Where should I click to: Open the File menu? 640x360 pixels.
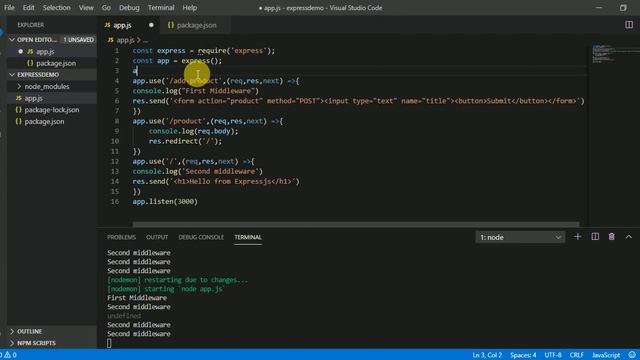click(9, 7)
